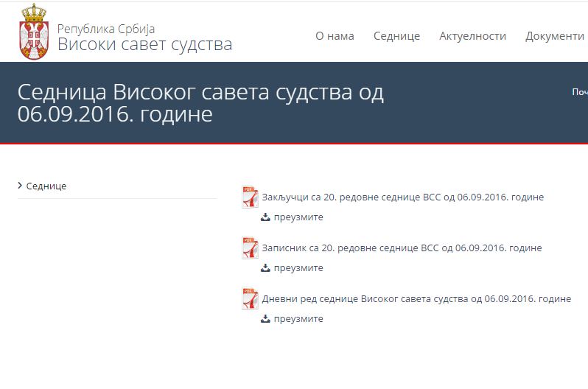
Task: Click download arrow icon under Дневни ред entry
Action: click(266, 319)
